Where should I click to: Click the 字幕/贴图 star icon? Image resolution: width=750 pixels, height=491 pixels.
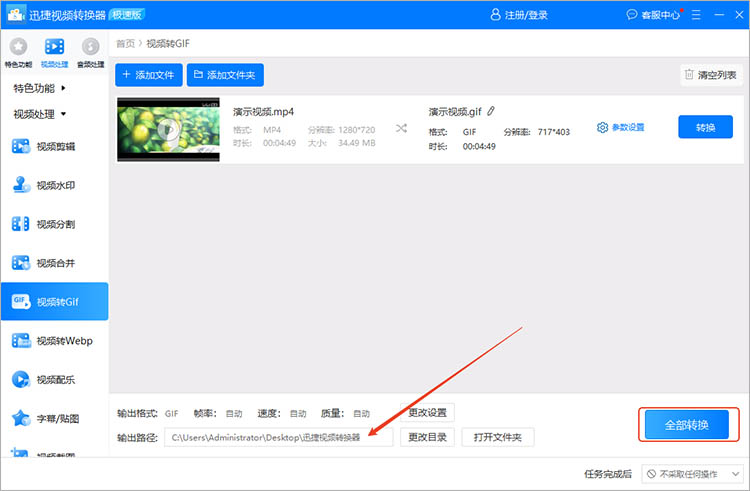(x=21, y=418)
